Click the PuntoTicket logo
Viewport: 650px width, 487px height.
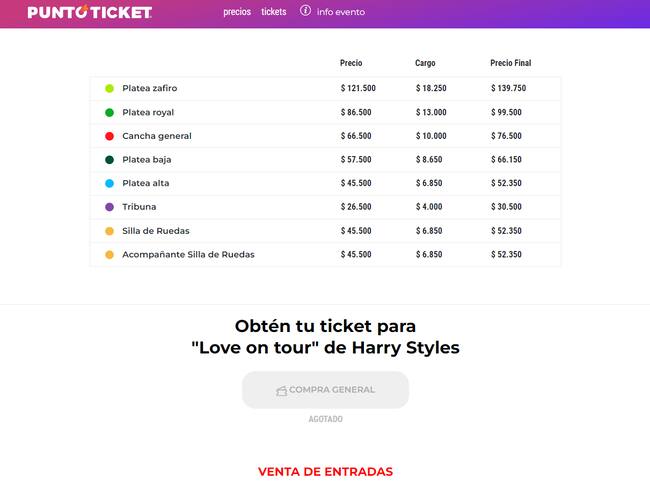[90, 13]
